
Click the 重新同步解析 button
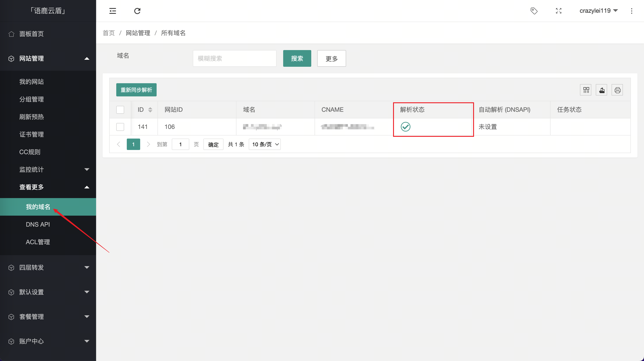(136, 90)
